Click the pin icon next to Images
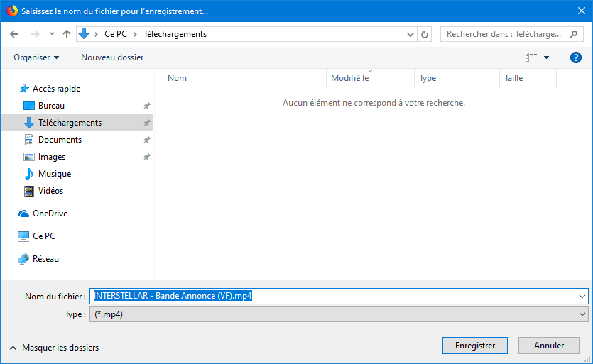The height and width of the screenshot is (364, 593). (x=147, y=157)
